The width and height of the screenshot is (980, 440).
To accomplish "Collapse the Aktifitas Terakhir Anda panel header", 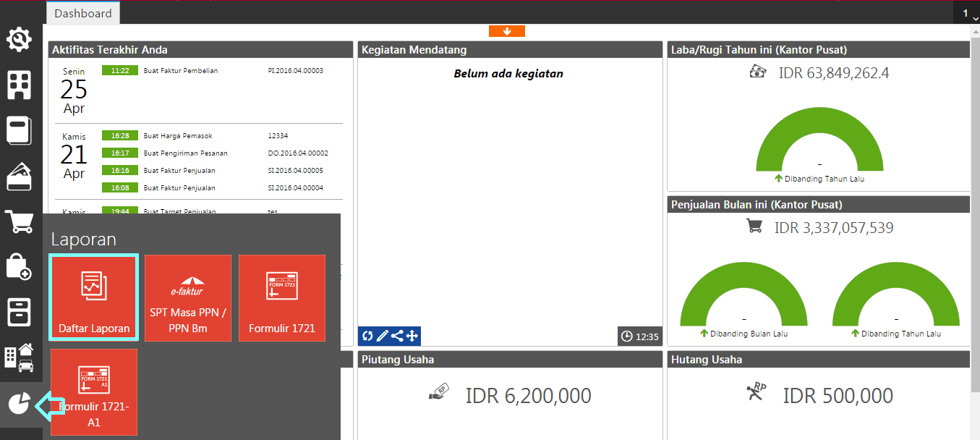I will coord(199,49).
